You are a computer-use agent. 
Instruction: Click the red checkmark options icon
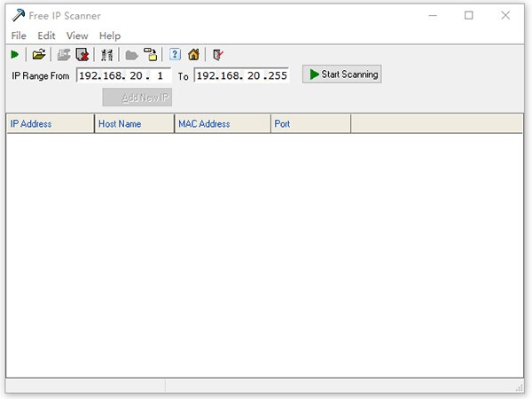click(x=217, y=55)
